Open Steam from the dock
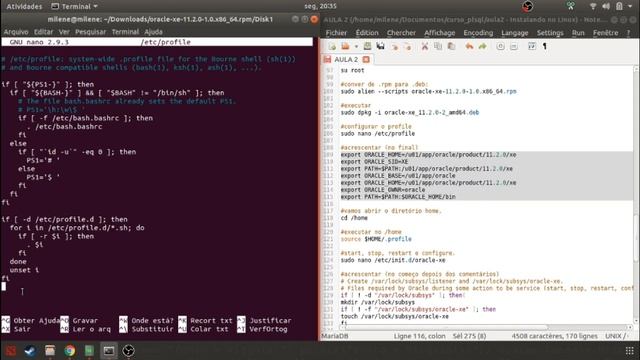The width and height of the screenshot is (640, 360). (x=30, y=351)
